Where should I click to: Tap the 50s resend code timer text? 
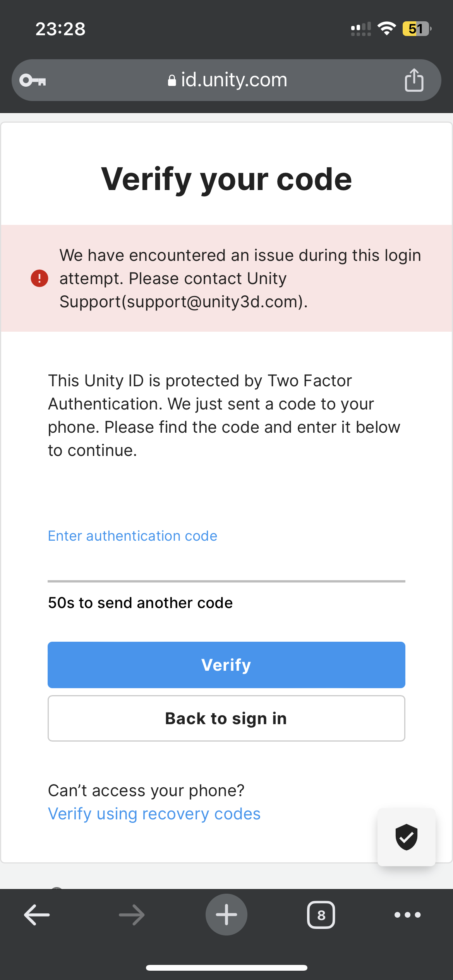(x=140, y=603)
